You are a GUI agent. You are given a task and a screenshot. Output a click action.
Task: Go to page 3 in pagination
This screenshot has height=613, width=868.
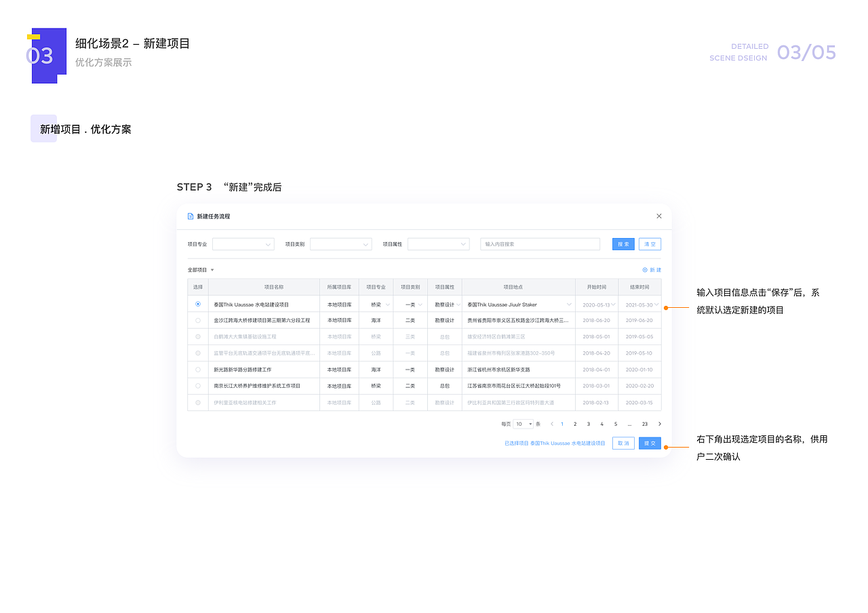(588, 424)
